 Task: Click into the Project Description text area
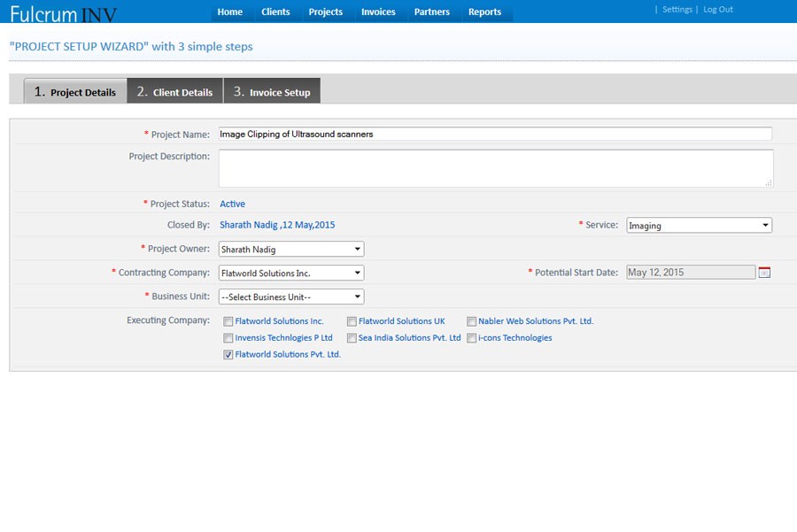496,168
